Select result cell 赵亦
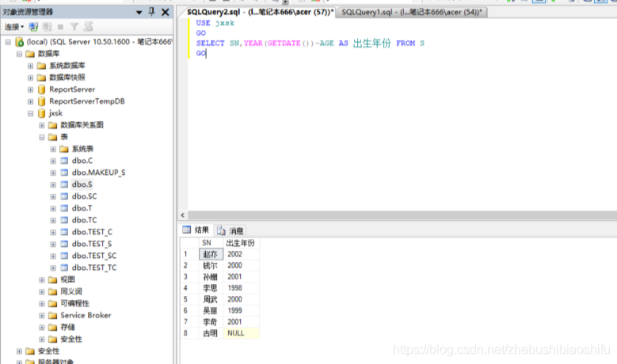 [211, 254]
